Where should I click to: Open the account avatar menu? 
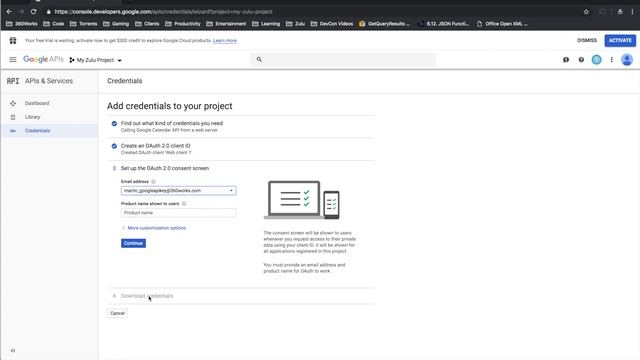627,60
